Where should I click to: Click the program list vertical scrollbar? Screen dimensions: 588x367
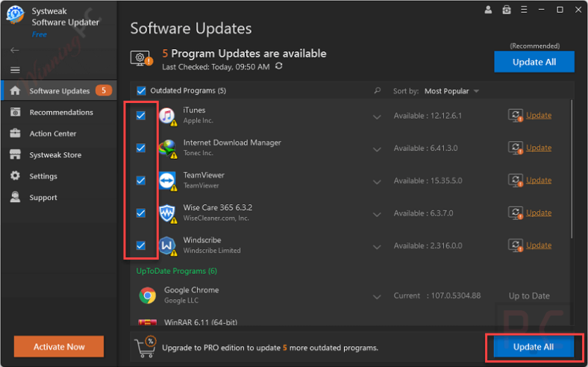[572, 169]
